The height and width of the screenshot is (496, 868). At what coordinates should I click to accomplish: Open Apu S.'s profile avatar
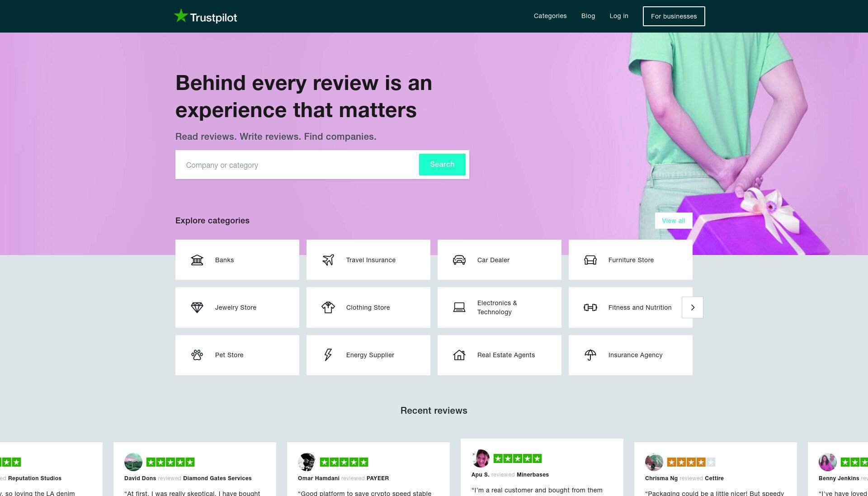(x=481, y=458)
